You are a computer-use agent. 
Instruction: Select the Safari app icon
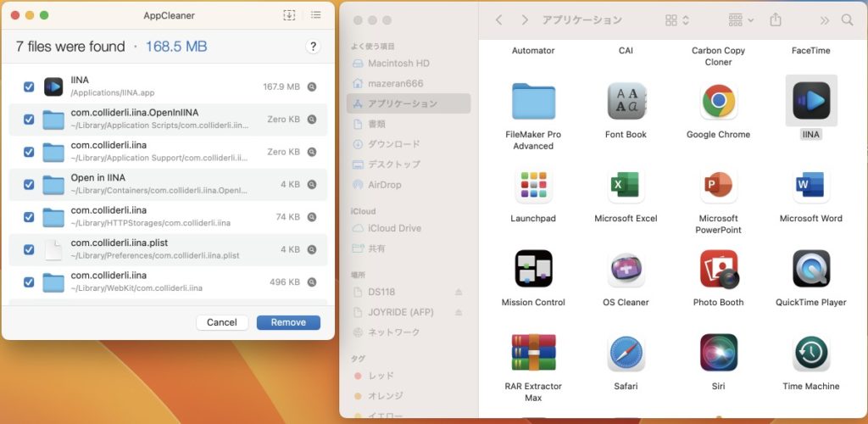point(626,353)
